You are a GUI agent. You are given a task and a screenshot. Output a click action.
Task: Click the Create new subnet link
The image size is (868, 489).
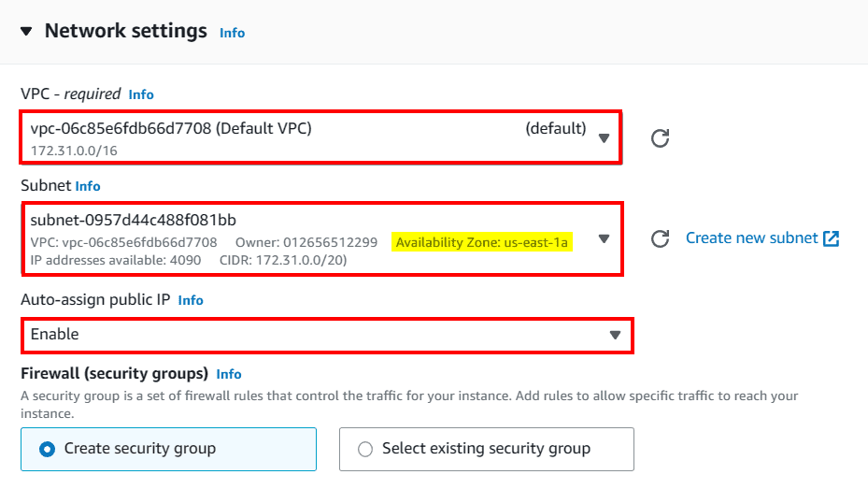coord(751,238)
